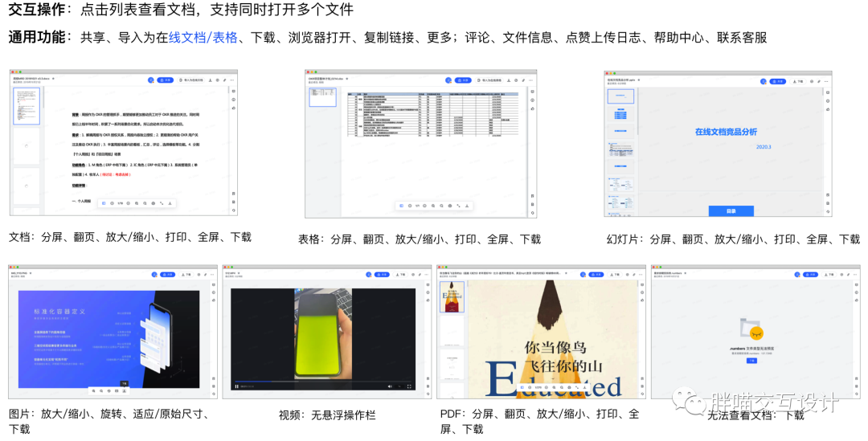Zoom out on the image viewer toolbar

click(101, 390)
